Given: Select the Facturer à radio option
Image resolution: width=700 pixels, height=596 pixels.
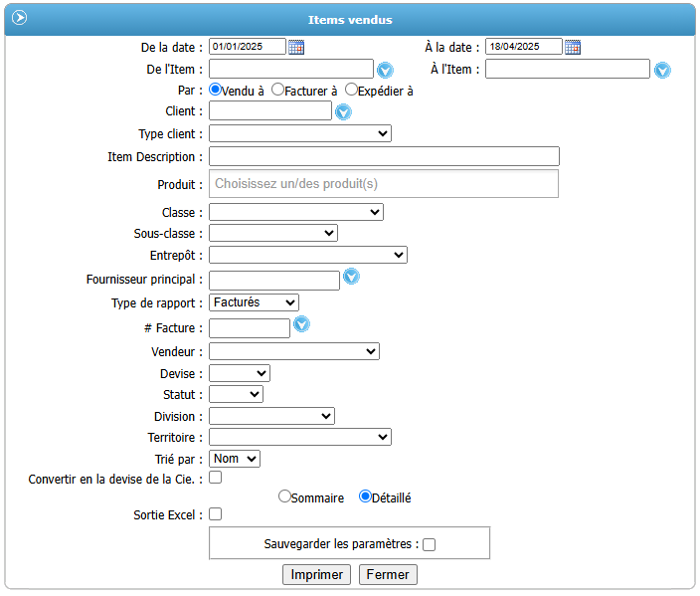Looking at the screenshot, I should (277, 90).
